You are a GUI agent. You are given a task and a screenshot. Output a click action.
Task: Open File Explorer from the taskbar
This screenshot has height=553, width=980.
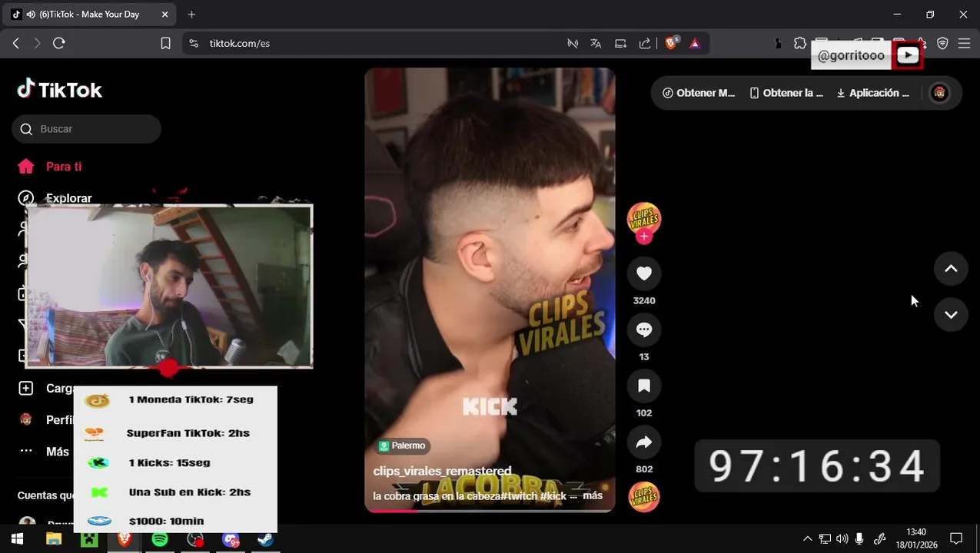coord(53,540)
